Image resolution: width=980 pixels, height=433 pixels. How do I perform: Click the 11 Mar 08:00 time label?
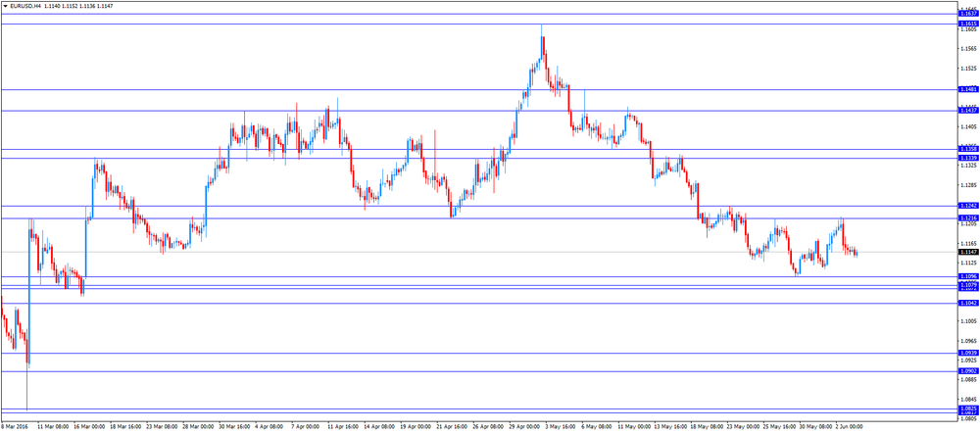pyautogui.click(x=53, y=427)
